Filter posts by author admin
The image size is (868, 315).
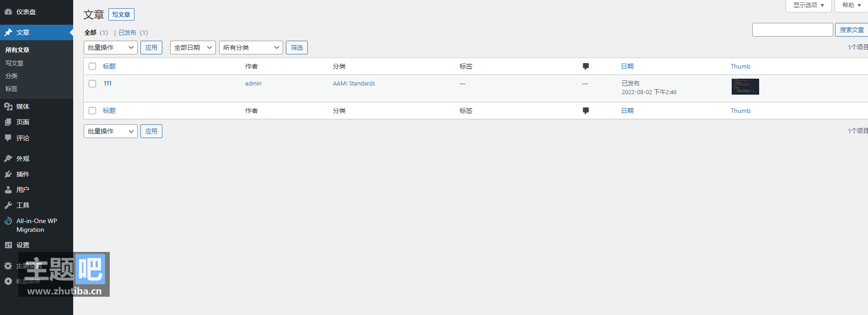coord(253,83)
